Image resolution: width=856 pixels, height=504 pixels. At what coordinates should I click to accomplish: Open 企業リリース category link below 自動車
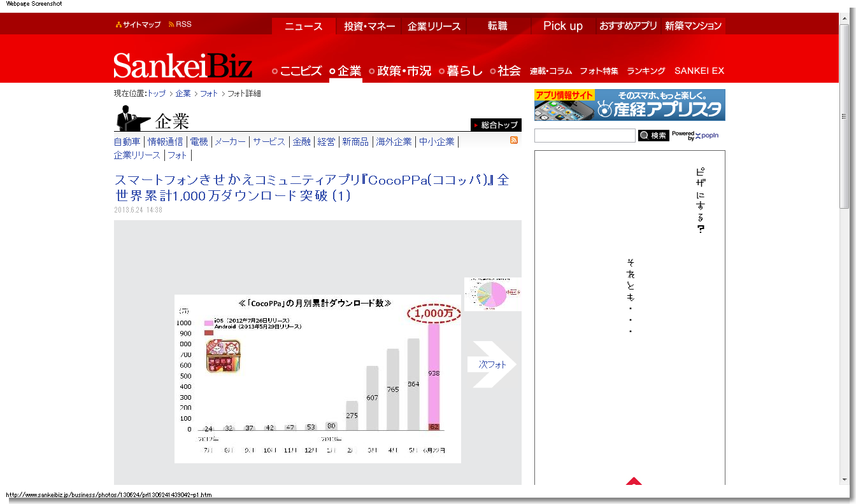(137, 155)
